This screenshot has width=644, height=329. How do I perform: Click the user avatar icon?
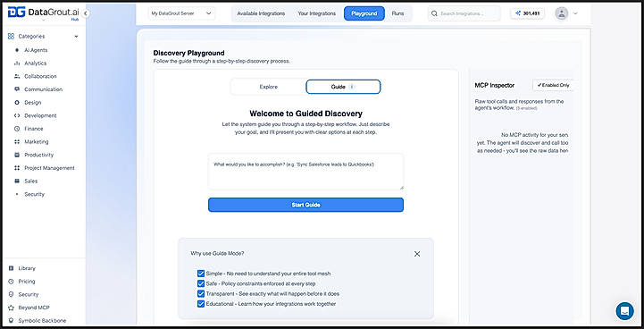[x=562, y=13]
